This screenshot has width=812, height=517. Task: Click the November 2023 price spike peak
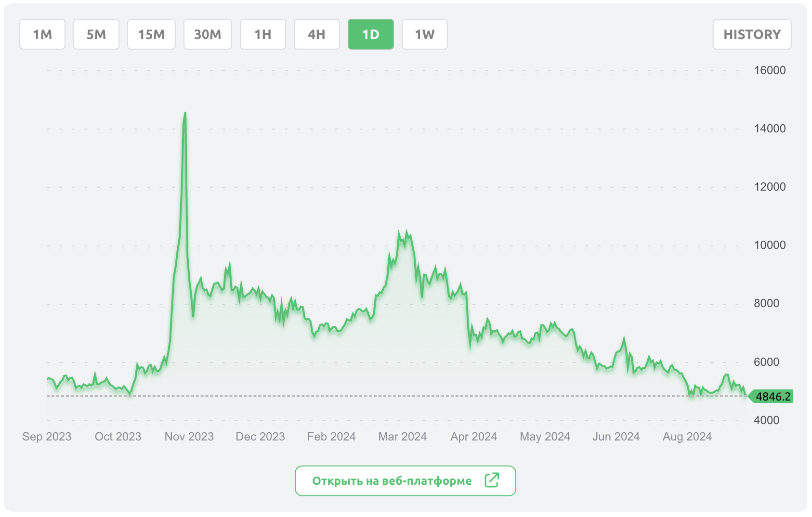185,114
